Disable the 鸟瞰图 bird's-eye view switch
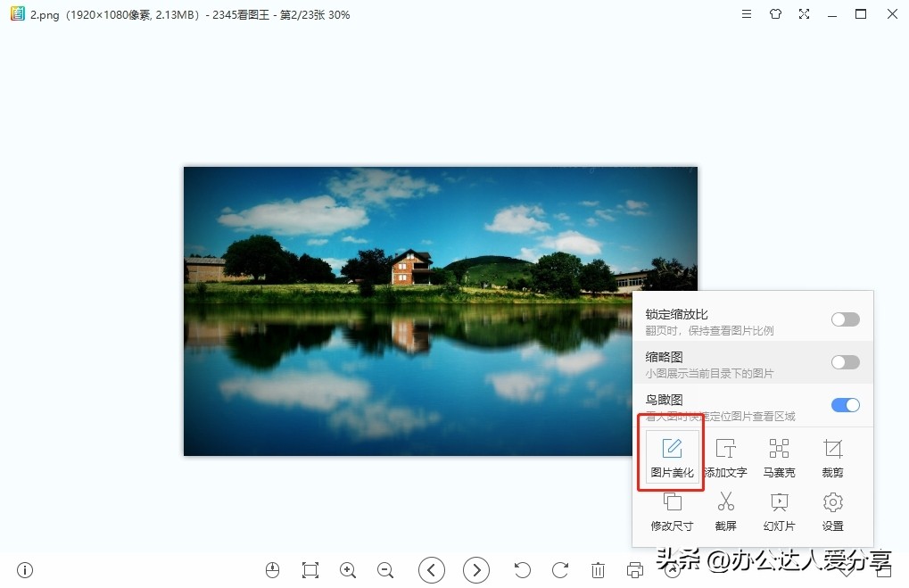 [x=844, y=404]
